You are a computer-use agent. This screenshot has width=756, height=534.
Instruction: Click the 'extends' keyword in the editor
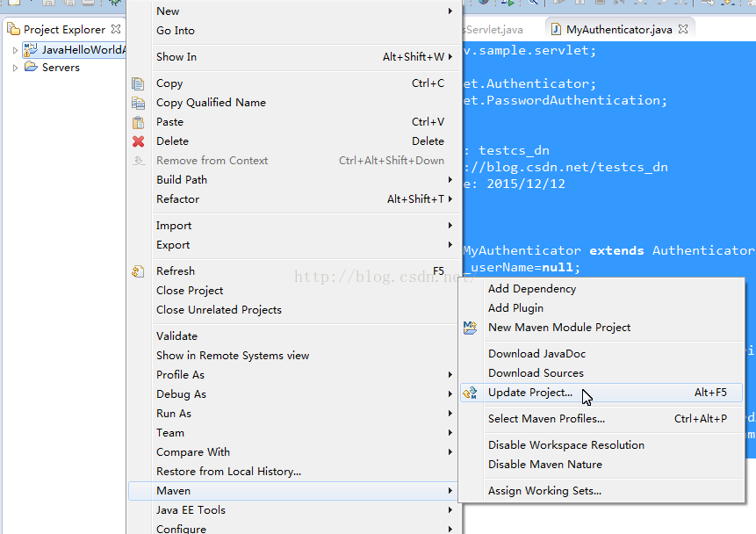coord(616,250)
